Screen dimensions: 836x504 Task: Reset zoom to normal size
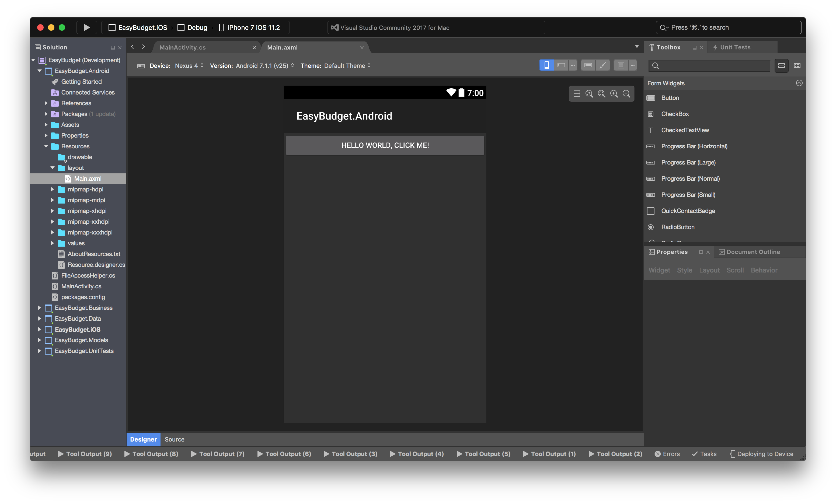tap(589, 94)
